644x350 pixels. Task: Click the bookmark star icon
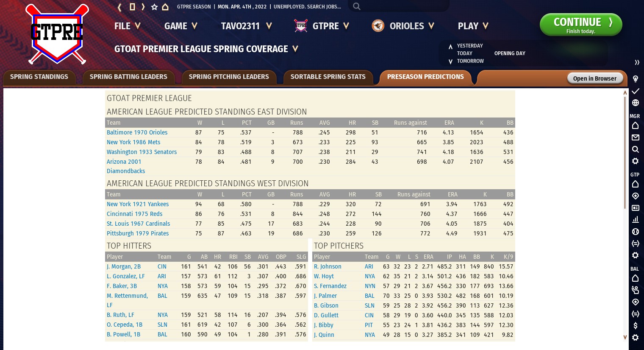154,7
